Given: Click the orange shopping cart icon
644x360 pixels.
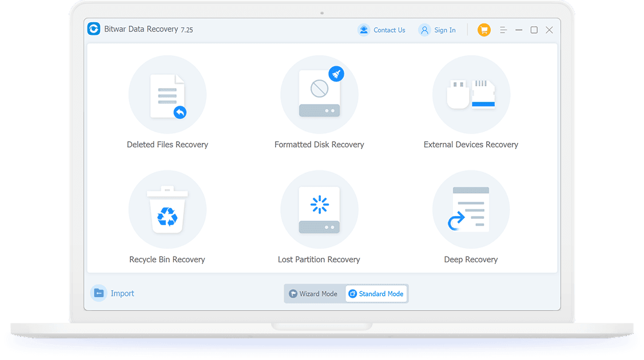Looking at the screenshot, I should tap(484, 30).
